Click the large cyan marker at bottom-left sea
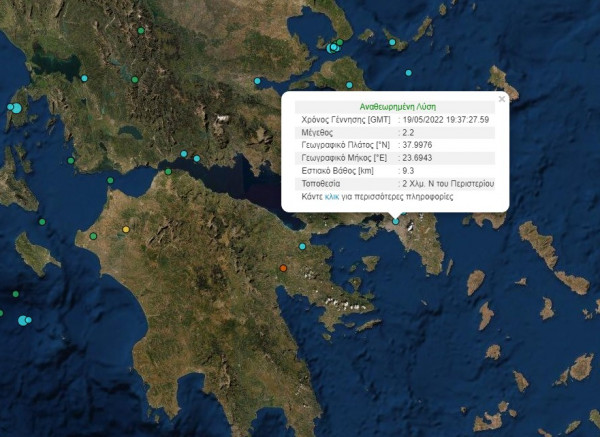Viewport: 600px width, 437px height. point(24,319)
